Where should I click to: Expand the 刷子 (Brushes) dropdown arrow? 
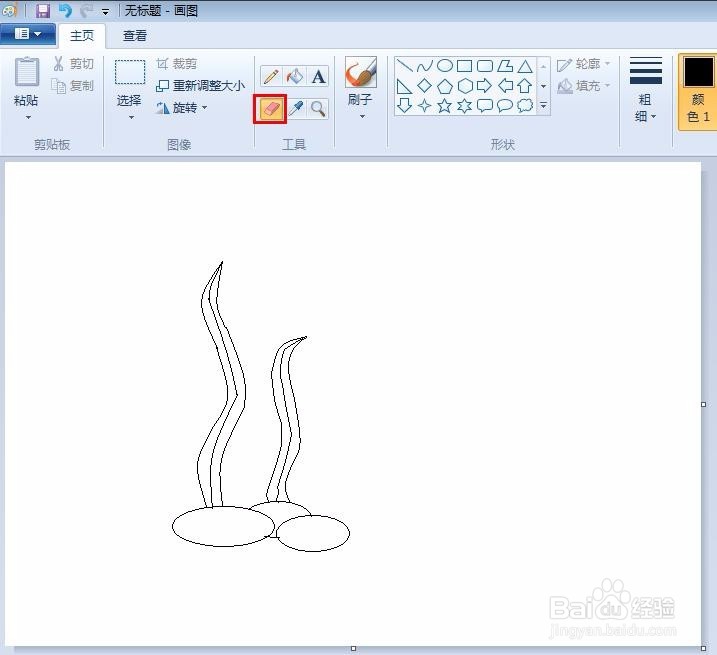[362, 117]
